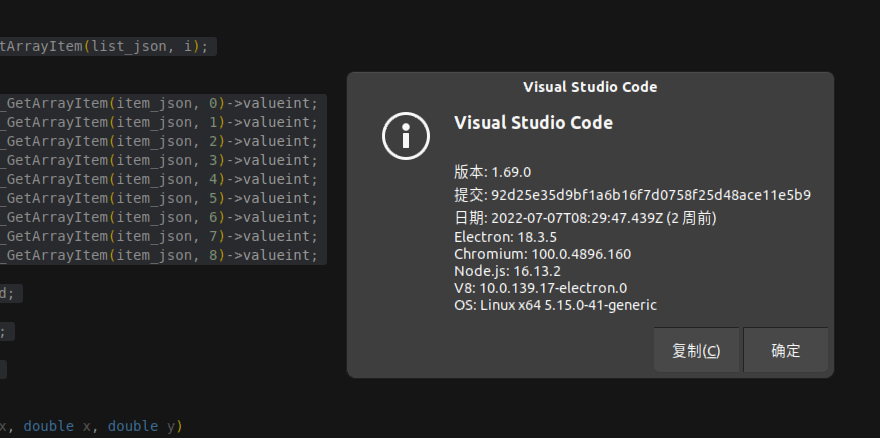Click the Node.js: 16.13.2 line
Image resolution: width=880 pixels, height=438 pixels.
(x=507, y=271)
